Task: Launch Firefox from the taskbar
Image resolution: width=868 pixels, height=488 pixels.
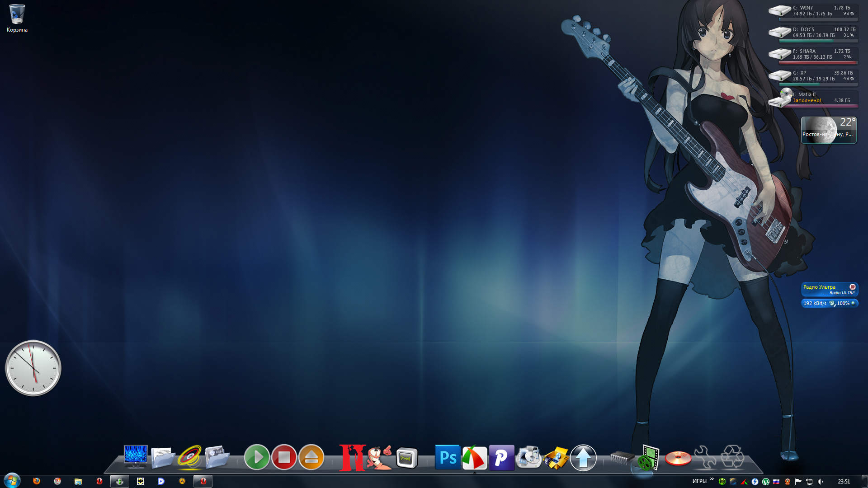Action: click(x=37, y=481)
